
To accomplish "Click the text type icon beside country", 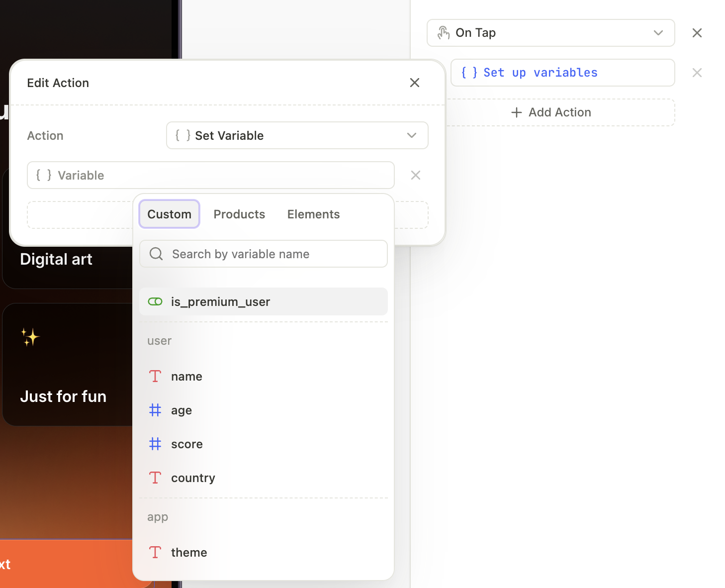I will (x=155, y=478).
